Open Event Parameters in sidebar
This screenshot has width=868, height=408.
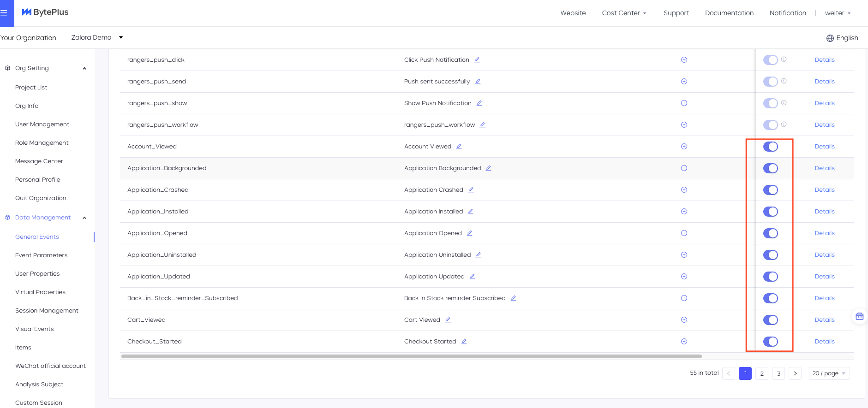pyautogui.click(x=41, y=255)
